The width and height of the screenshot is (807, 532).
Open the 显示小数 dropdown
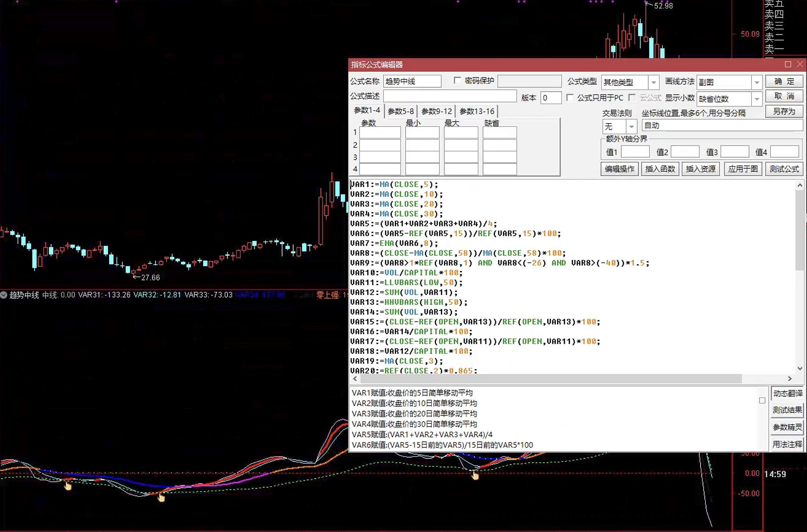pyautogui.click(x=757, y=98)
